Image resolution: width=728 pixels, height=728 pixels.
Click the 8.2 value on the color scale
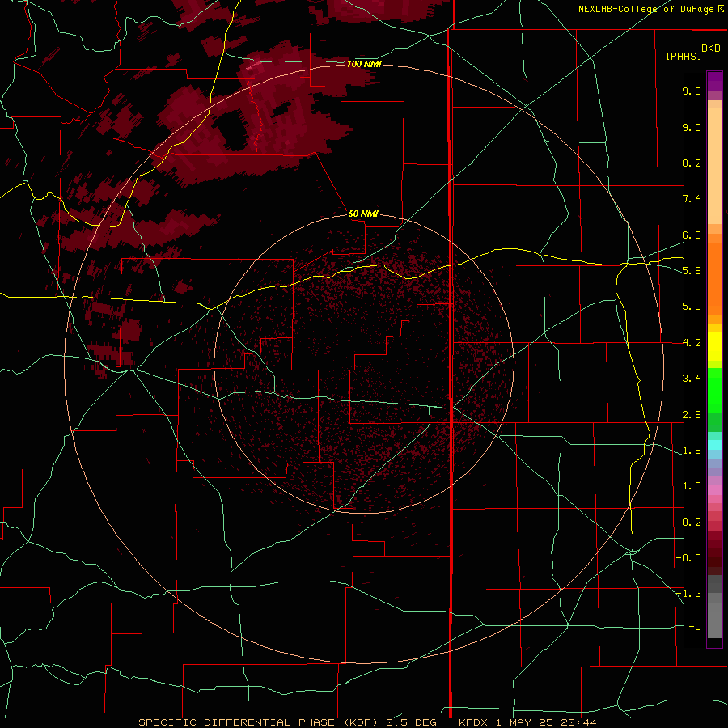pos(692,163)
